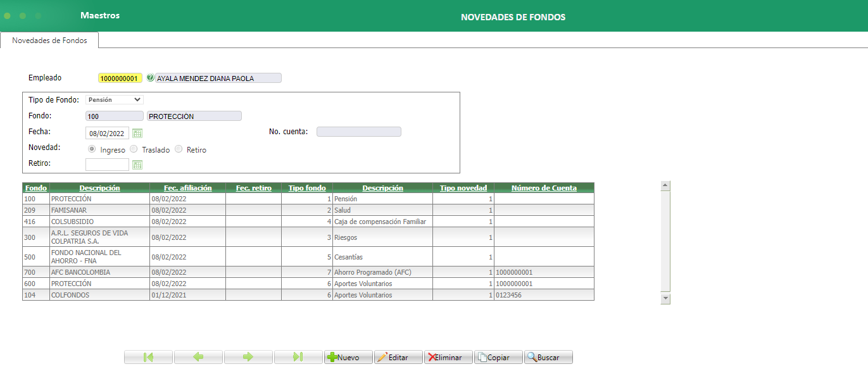Select the Traslado radio button
Image resolution: width=868 pixels, height=376 pixels.
[x=133, y=149]
